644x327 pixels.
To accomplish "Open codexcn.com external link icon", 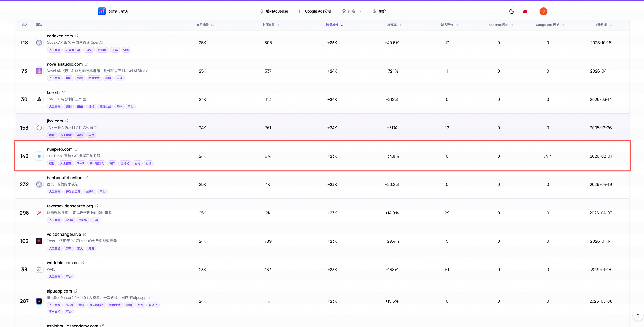I will (77, 36).
